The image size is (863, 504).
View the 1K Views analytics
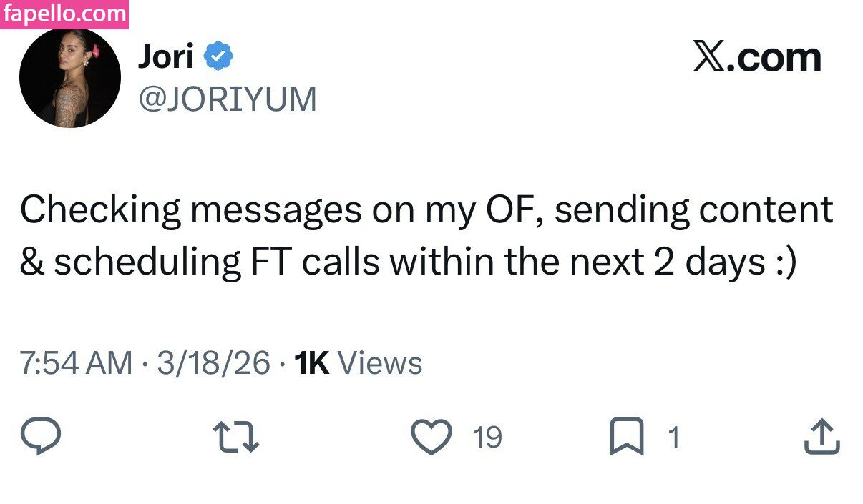(x=359, y=363)
